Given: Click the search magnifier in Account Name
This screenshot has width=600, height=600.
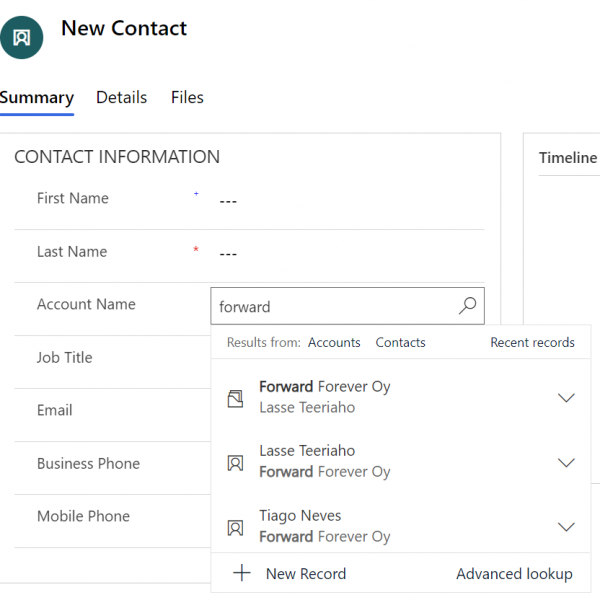Looking at the screenshot, I should (x=467, y=306).
